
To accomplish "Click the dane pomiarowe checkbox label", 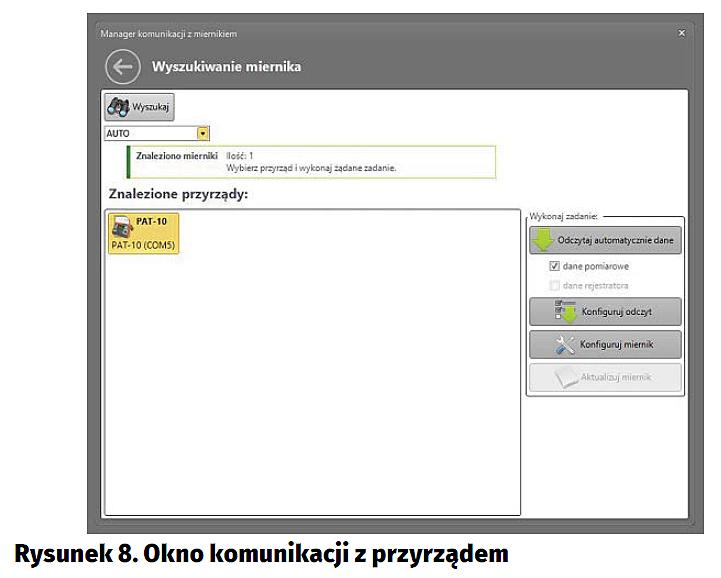I will click(596, 267).
